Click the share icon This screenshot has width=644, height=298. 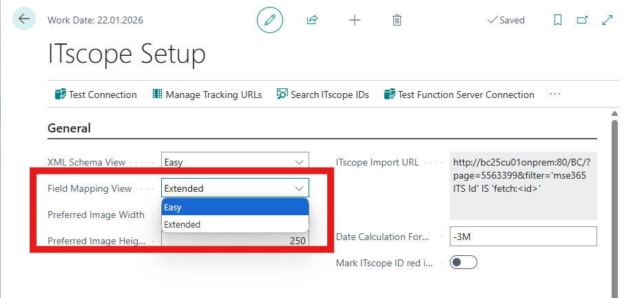tap(312, 20)
